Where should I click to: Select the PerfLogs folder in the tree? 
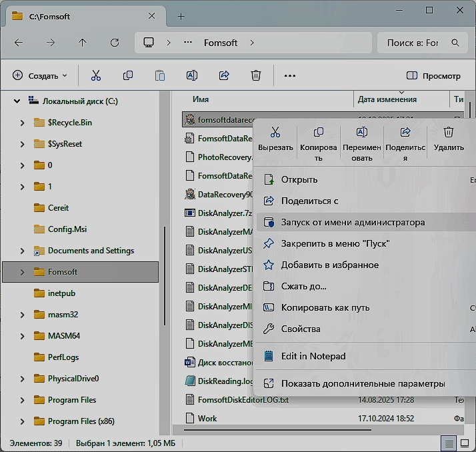pos(56,357)
